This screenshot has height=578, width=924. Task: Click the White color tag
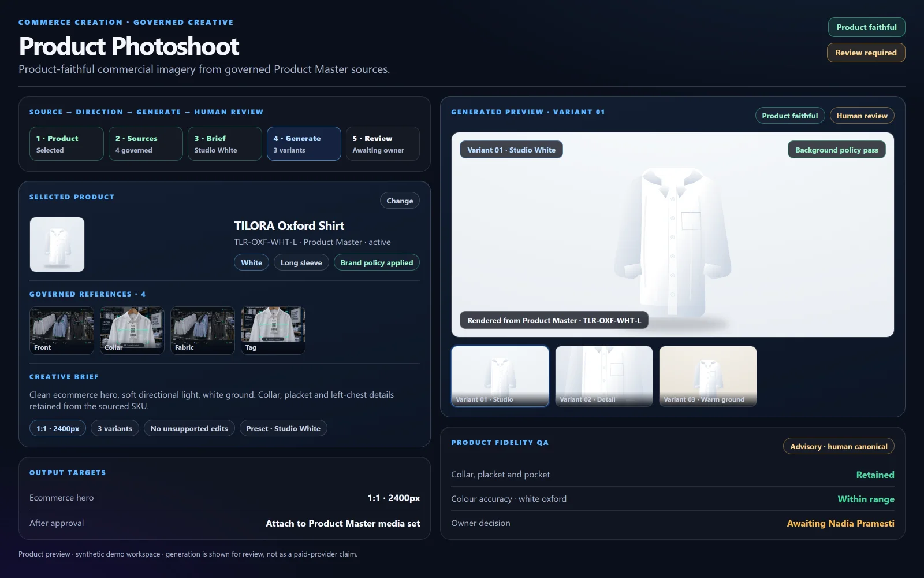tap(251, 262)
